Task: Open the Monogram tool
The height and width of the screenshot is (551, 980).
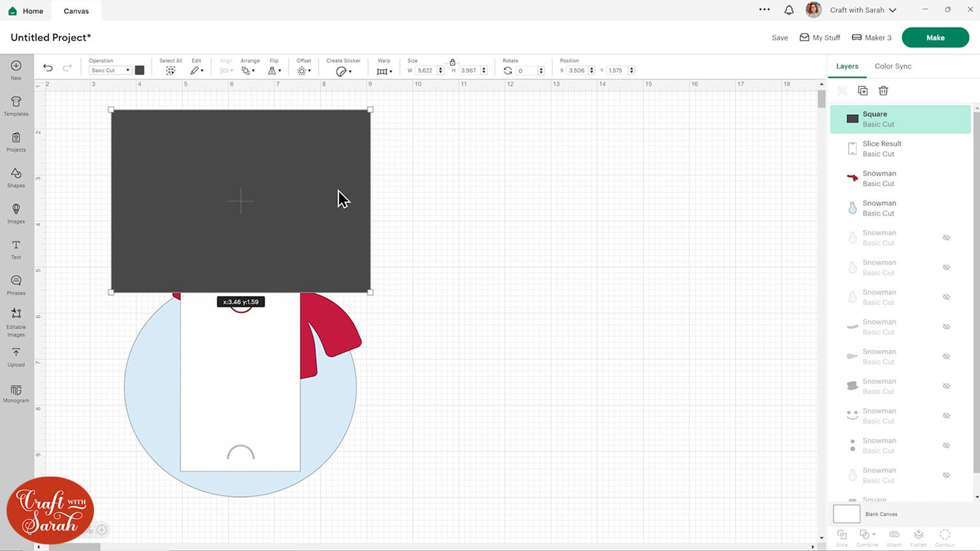Action: [16, 393]
